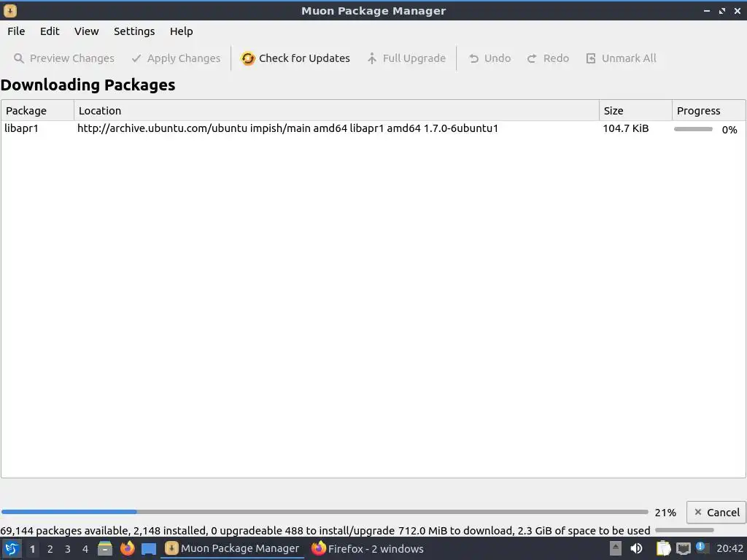The height and width of the screenshot is (560, 747).
Task: Click the Location column header
Action: [x=336, y=111]
